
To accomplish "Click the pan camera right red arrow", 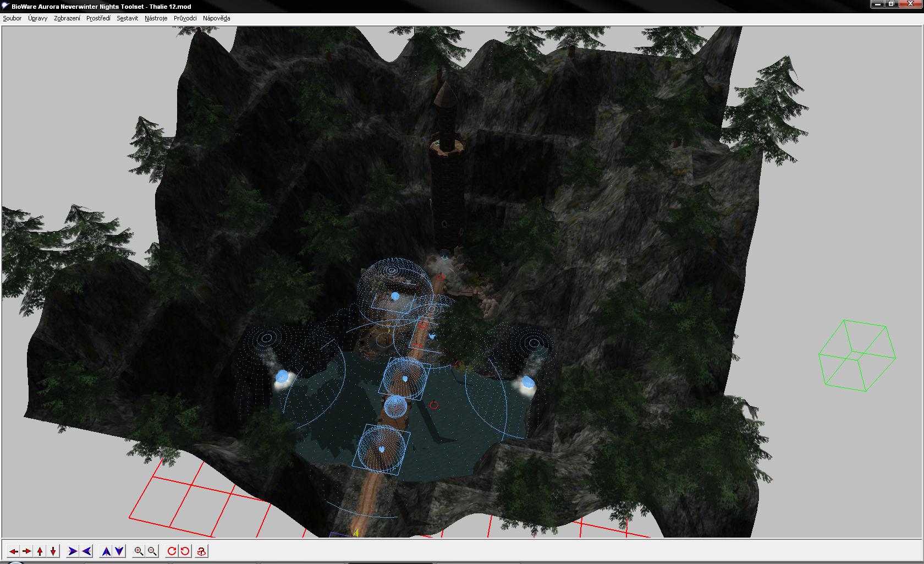I will coord(26,551).
